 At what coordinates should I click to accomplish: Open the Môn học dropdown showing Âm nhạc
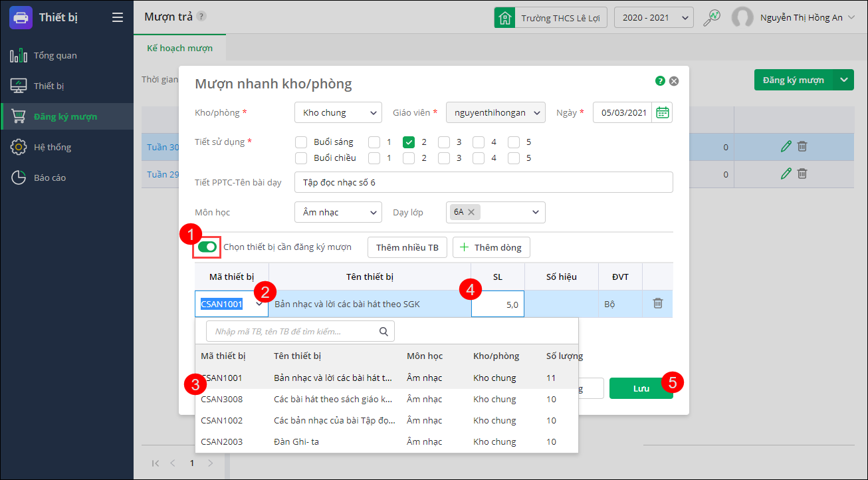[x=338, y=212]
